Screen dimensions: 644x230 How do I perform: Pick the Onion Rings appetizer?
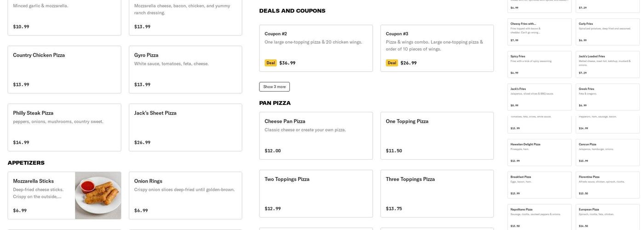(x=185, y=195)
